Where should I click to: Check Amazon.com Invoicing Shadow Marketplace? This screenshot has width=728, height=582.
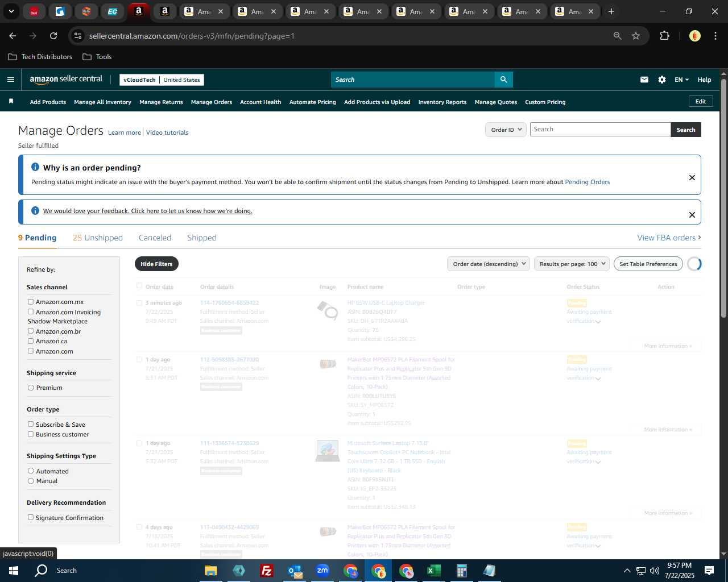[x=31, y=311]
